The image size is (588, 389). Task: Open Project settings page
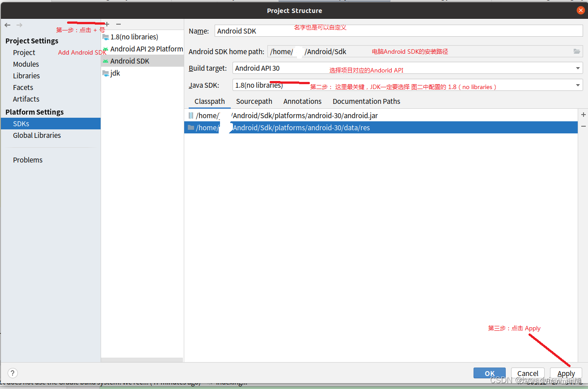coord(24,52)
